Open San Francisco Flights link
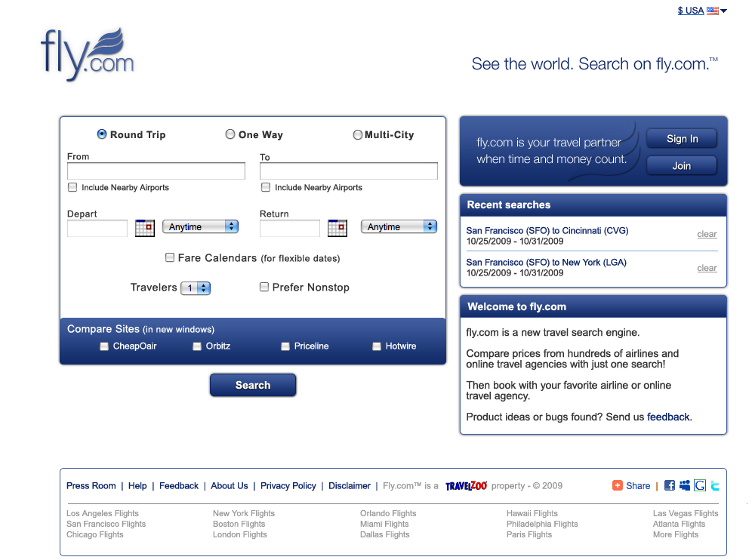This screenshot has width=755, height=560. (106, 524)
